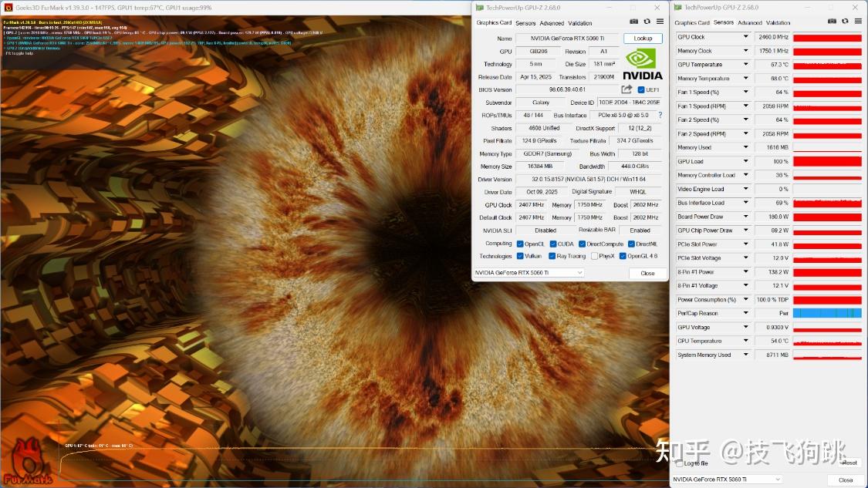The width and height of the screenshot is (868, 488).
Task: Select Validation tab in the Sensors window
Action: pyautogui.click(x=778, y=22)
